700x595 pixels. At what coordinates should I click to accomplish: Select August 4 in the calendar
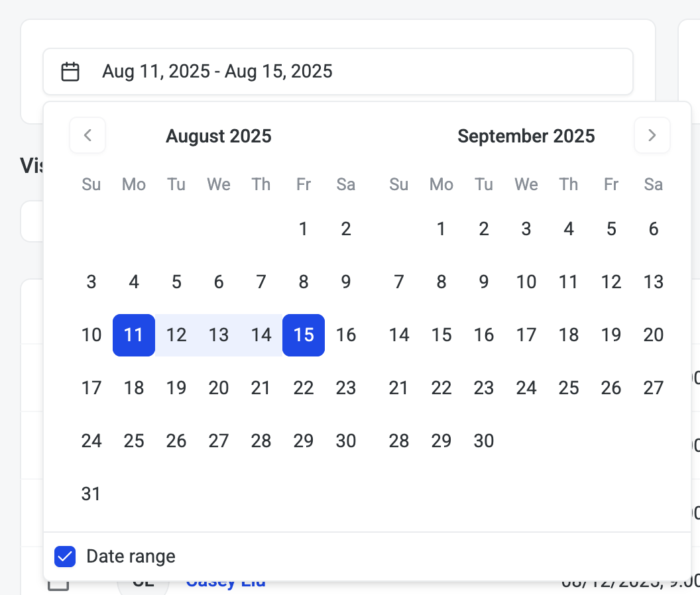coord(134,282)
